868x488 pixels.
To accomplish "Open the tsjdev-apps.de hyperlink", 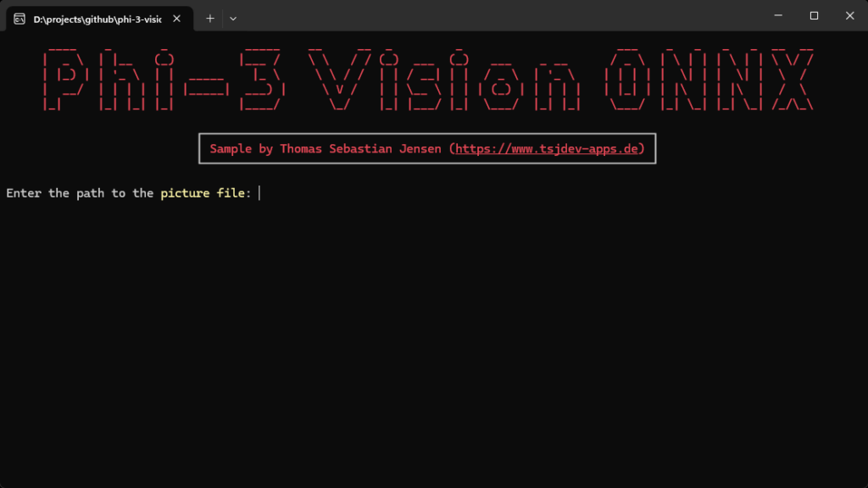I will (546, 149).
